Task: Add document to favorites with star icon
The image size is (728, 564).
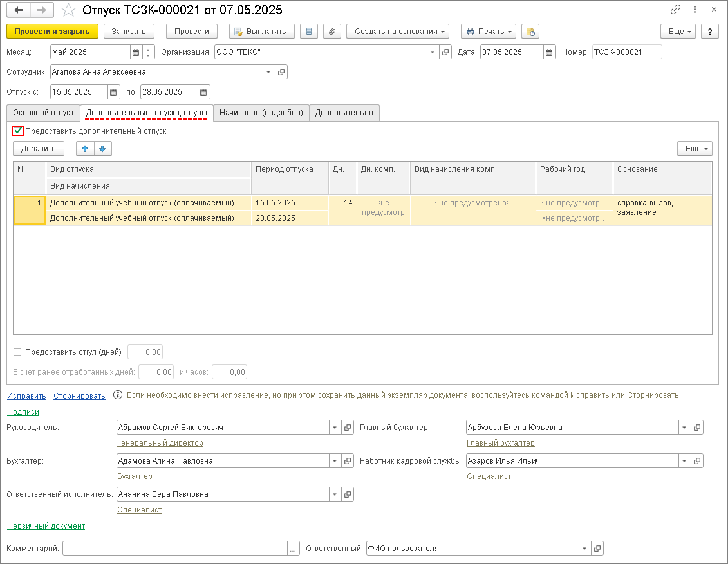Action: 68,10
